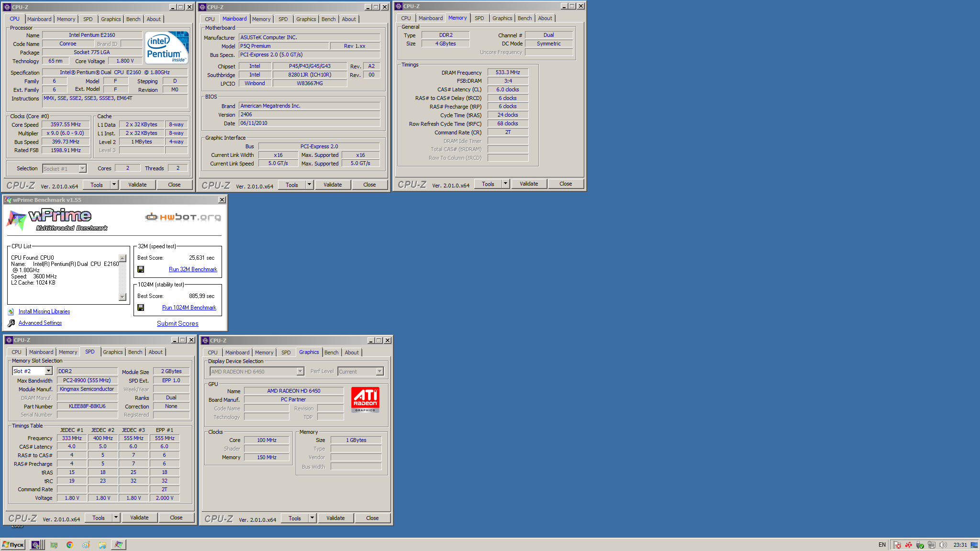Click the Intel Pentium inside logo

pyautogui.click(x=167, y=48)
